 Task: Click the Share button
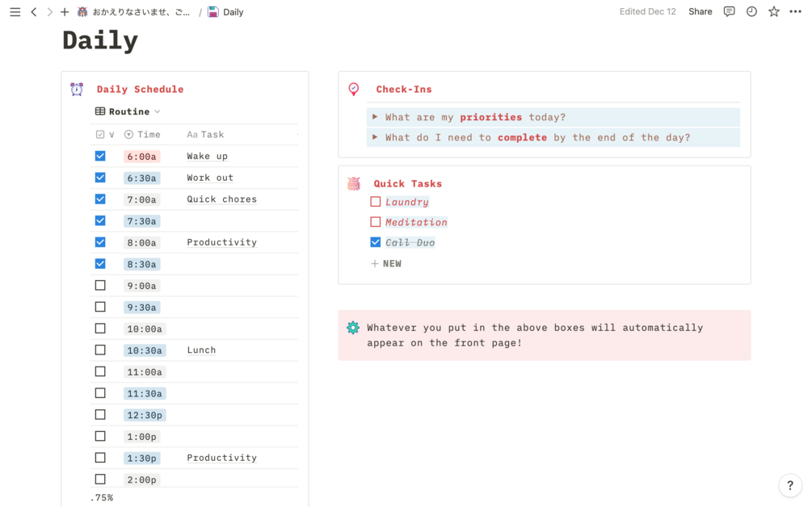(700, 12)
